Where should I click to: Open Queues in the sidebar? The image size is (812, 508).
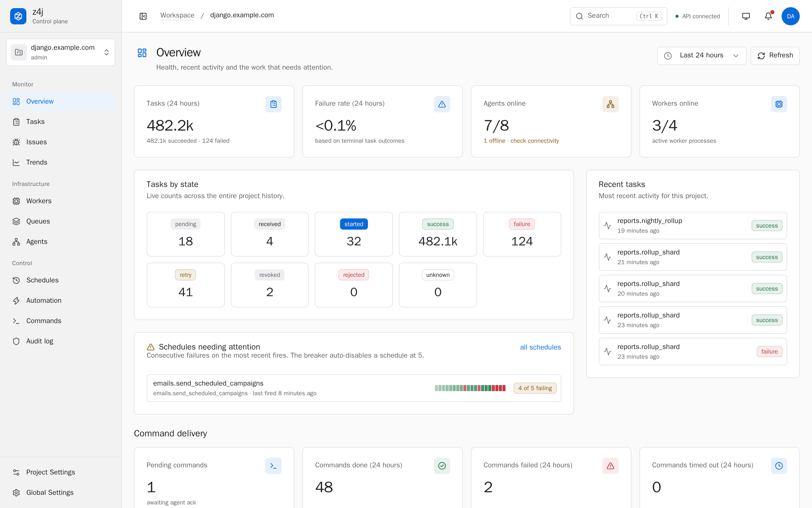(x=61, y=221)
